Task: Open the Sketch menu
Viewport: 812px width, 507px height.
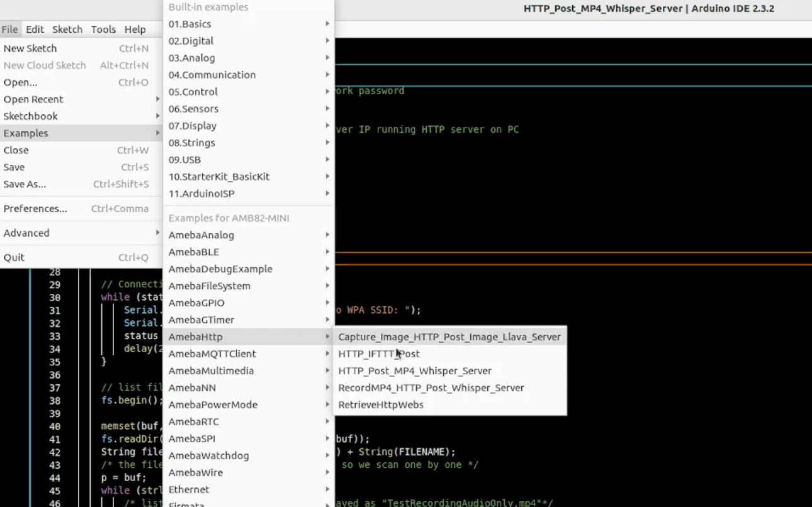Action: pos(67,30)
